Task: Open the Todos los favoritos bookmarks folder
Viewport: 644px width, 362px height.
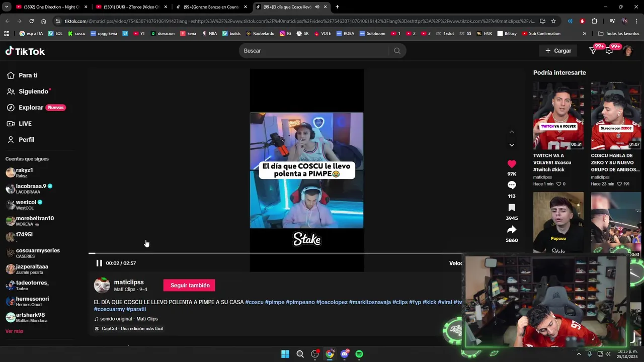Action: pos(618,34)
